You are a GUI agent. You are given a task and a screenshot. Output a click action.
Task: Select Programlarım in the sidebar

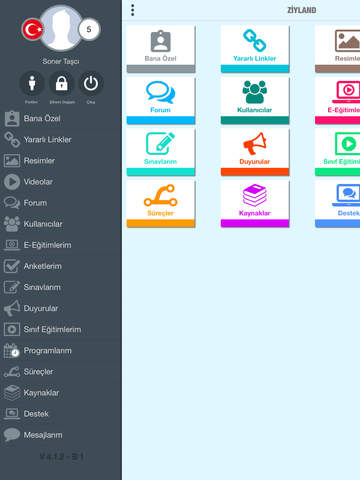pos(61,351)
